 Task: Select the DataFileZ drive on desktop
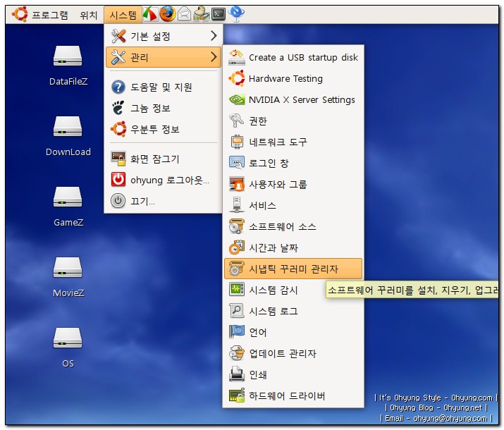point(68,66)
